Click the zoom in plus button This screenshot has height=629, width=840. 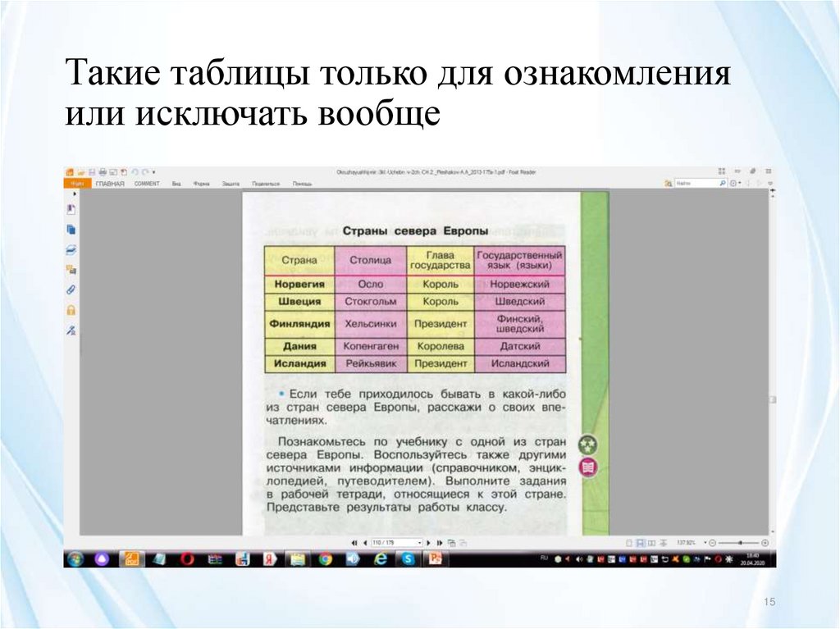point(765,543)
